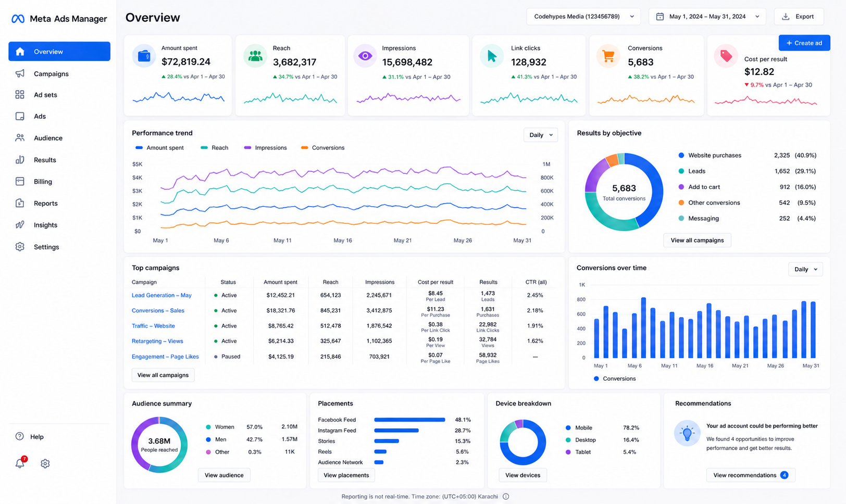Click the Stories placement bar
This screenshot has width=846, height=504.
[x=387, y=441]
